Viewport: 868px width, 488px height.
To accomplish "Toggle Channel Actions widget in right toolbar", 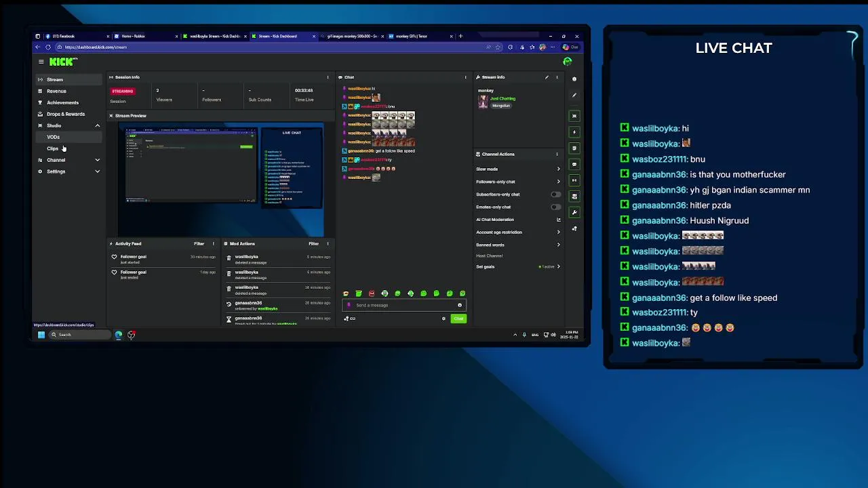I will tap(574, 197).
